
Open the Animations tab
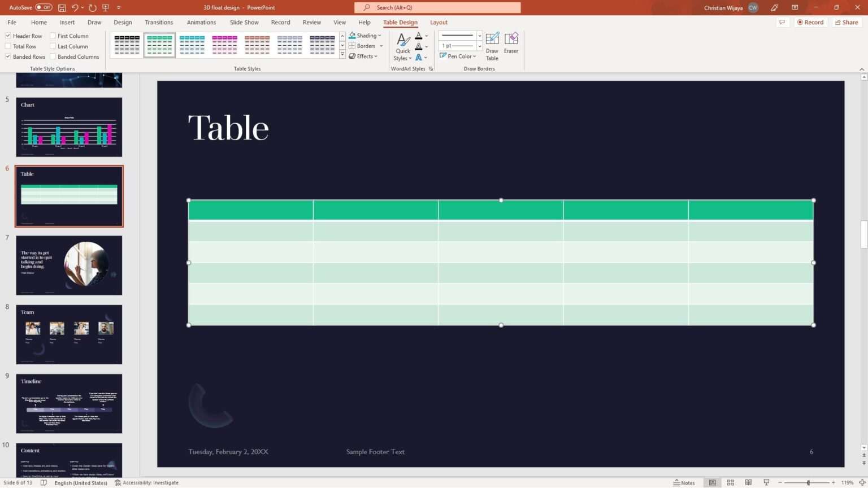[201, 23]
